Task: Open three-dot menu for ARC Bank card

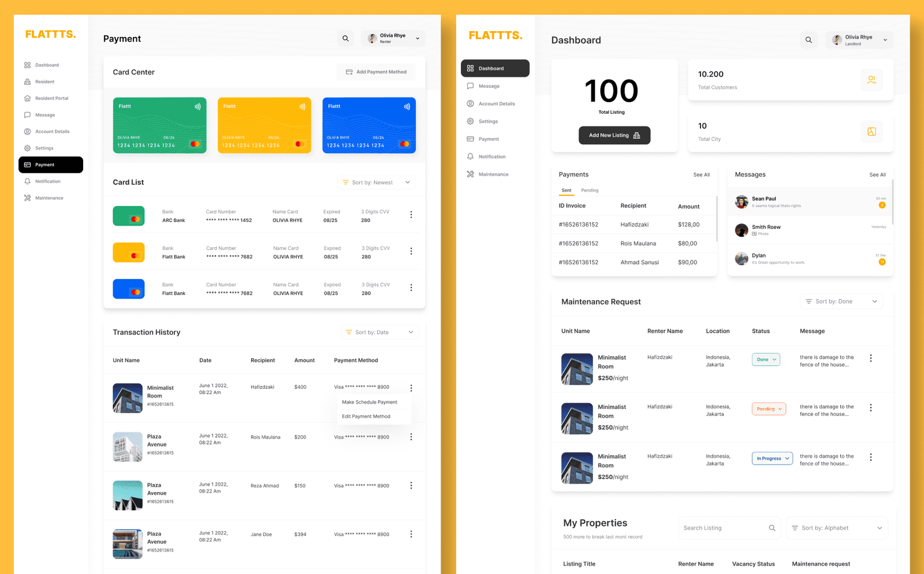Action: tap(411, 215)
